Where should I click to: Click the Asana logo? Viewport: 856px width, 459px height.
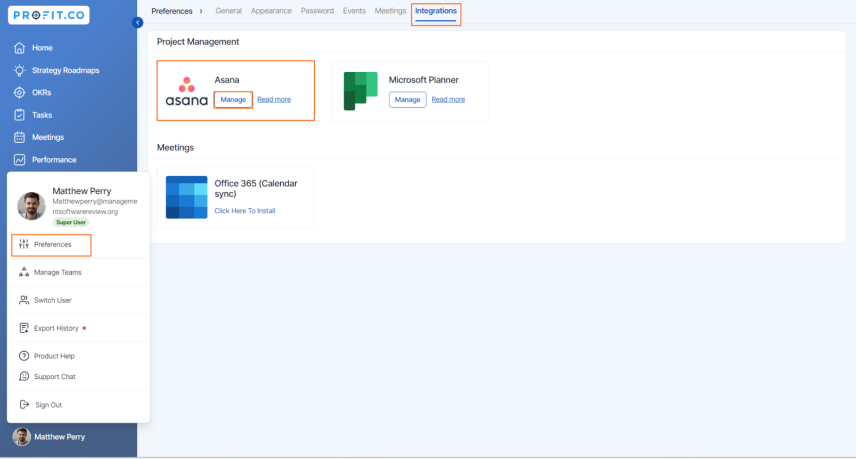click(187, 91)
